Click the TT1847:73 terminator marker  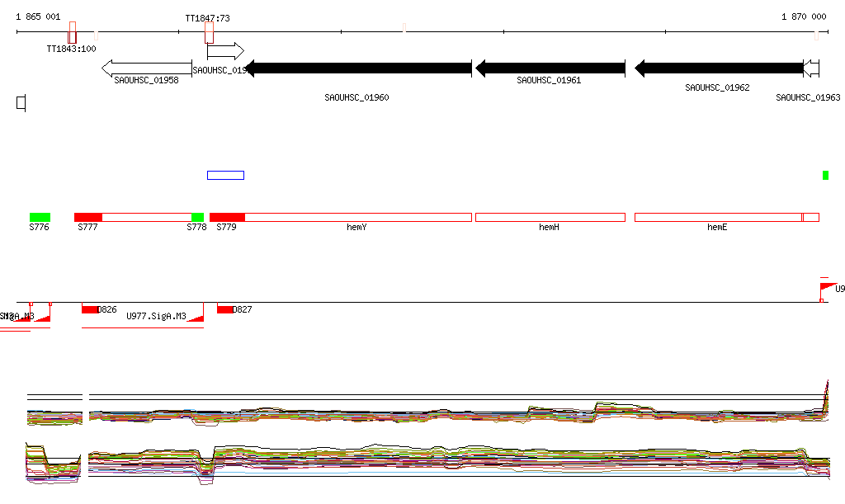point(209,33)
